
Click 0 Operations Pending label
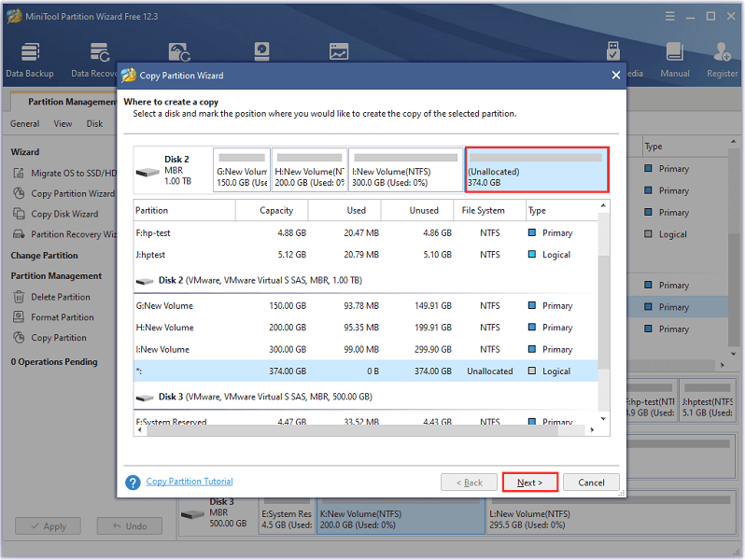(54, 362)
